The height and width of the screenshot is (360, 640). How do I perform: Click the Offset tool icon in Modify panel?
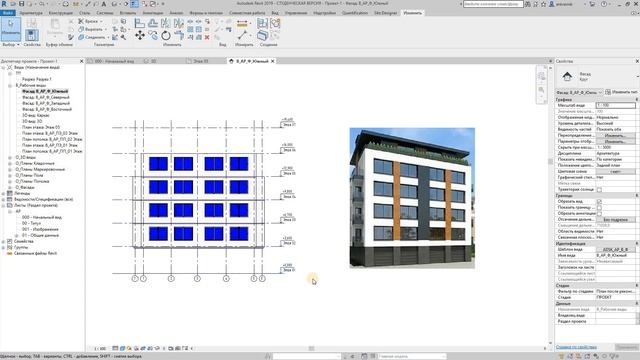coord(153,23)
